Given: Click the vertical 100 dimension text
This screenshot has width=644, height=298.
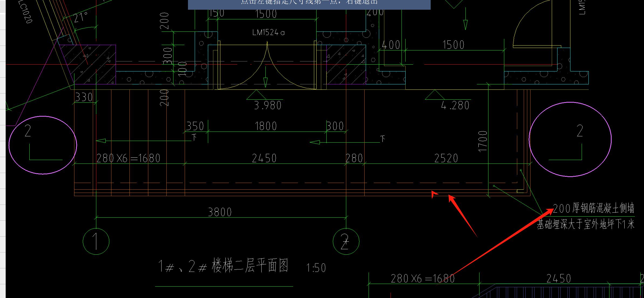Looking at the screenshot, I should point(183,69).
